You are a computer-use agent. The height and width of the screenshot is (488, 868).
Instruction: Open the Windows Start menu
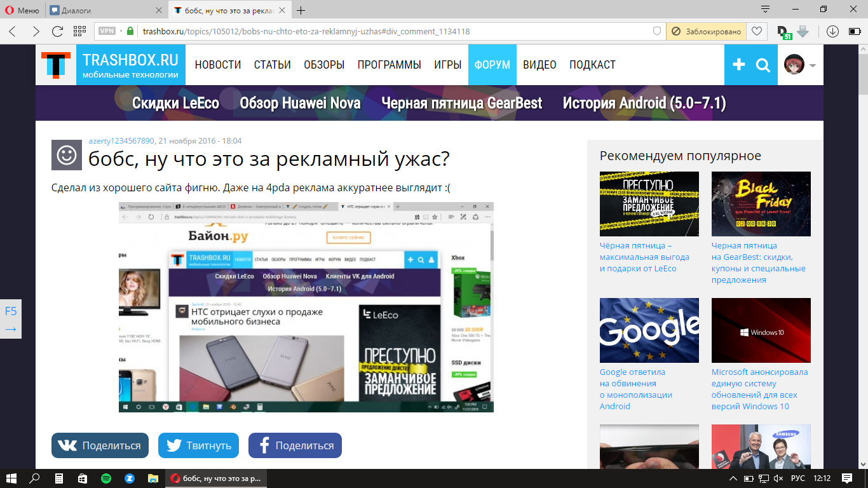tap(11, 478)
